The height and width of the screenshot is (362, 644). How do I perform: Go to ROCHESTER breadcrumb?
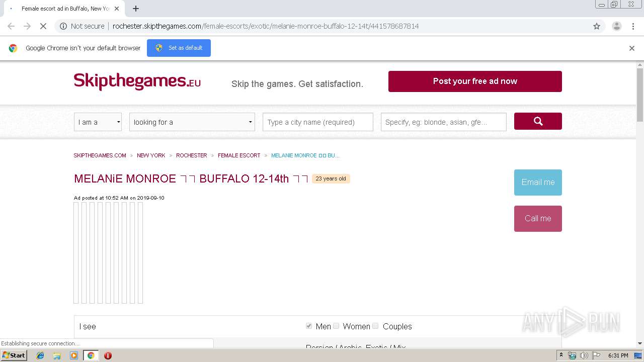point(192,155)
